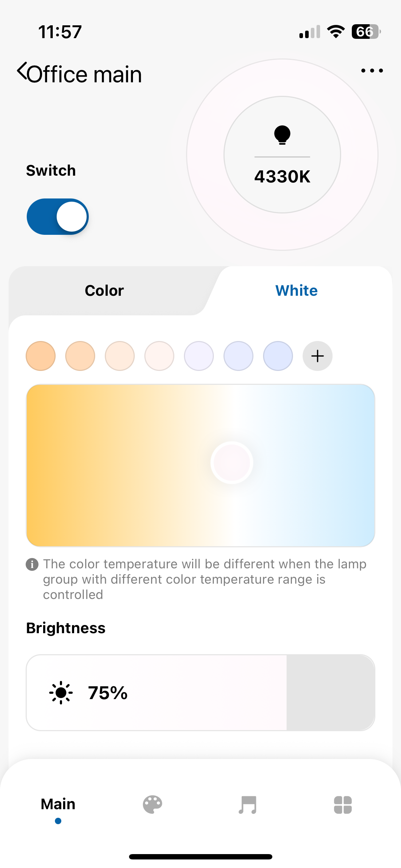Choose the coolest blue preset swatch
The image size is (401, 868).
tap(278, 356)
